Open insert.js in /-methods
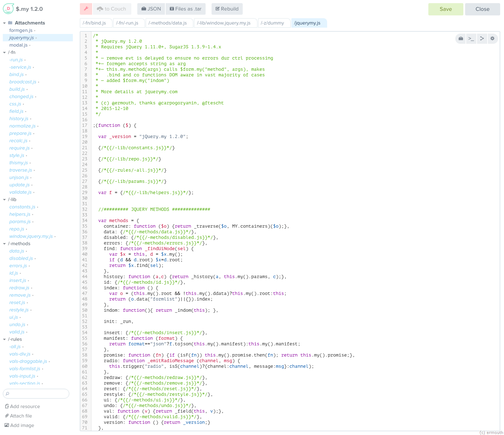Image resolution: width=504 pixels, height=435 pixels. click(x=18, y=281)
